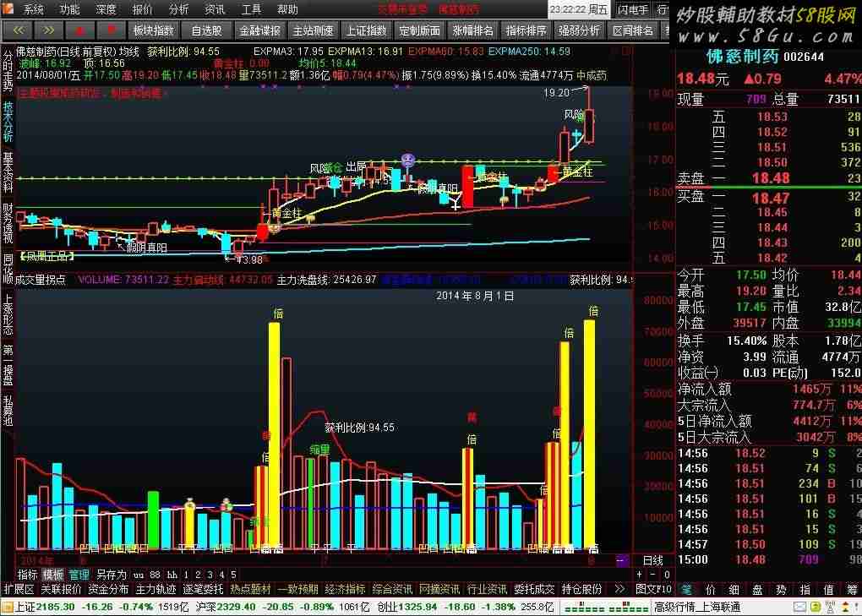Select the 基本资料 sidebar tab

coord(8,172)
